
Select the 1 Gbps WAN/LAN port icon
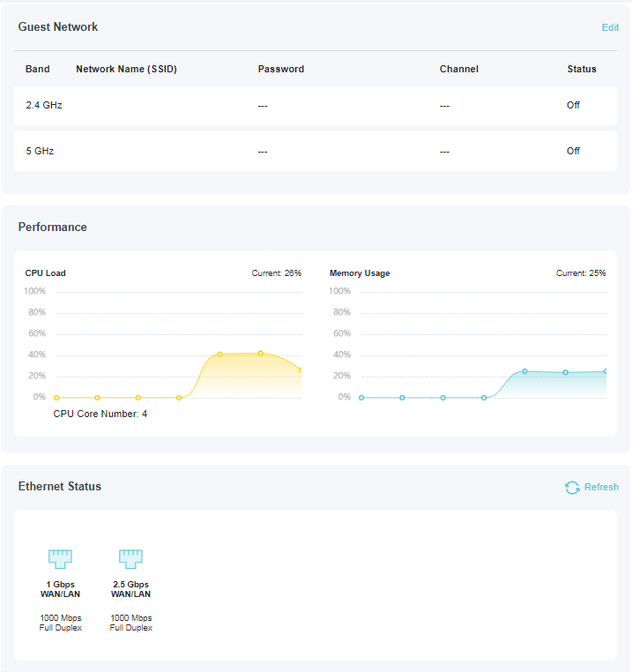point(60,558)
